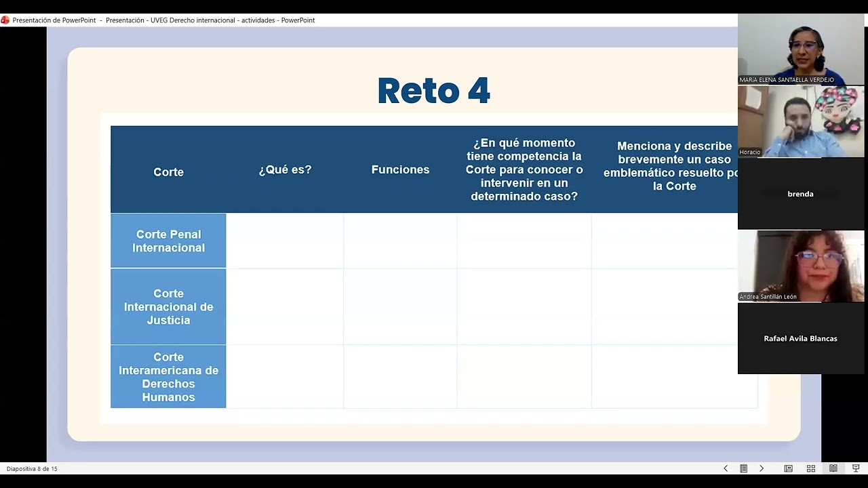This screenshot has height=488, width=868.
Task: Click the '¿En qué momento tiene competencia' header
Action: (x=524, y=169)
